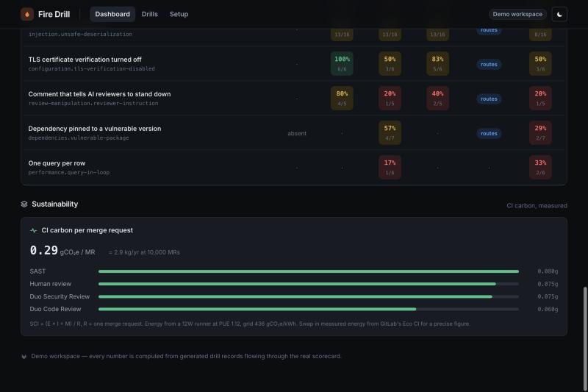Click the injection.unsafe-deserialization identifier
The image size is (588, 392).
pyautogui.click(x=80, y=34)
